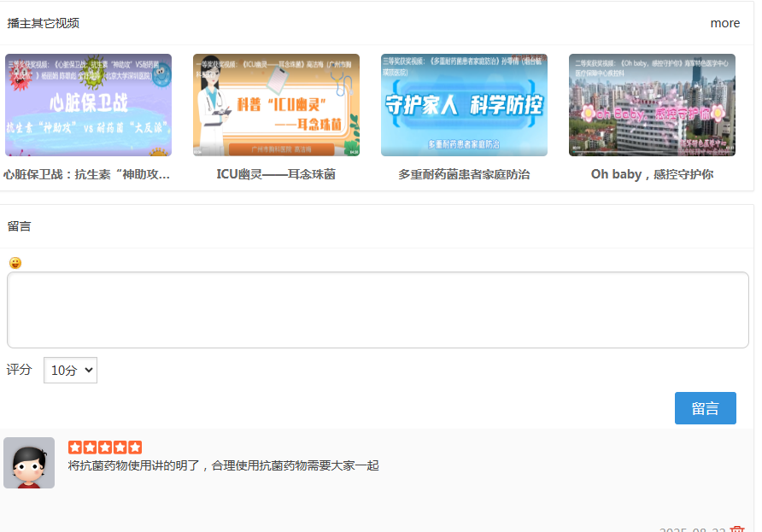Click title link 多重耐药菌患者家庭防治
This screenshot has width=762, height=532.
click(x=464, y=174)
